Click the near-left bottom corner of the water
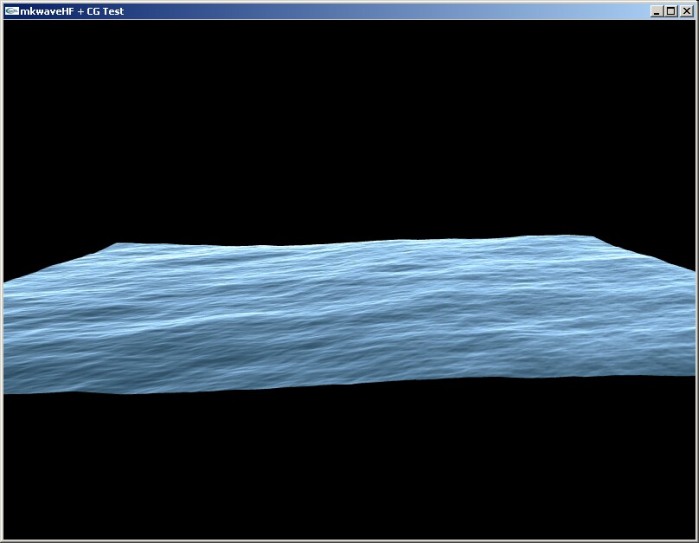Image resolution: width=699 pixels, height=543 pixels. click(8, 390)
